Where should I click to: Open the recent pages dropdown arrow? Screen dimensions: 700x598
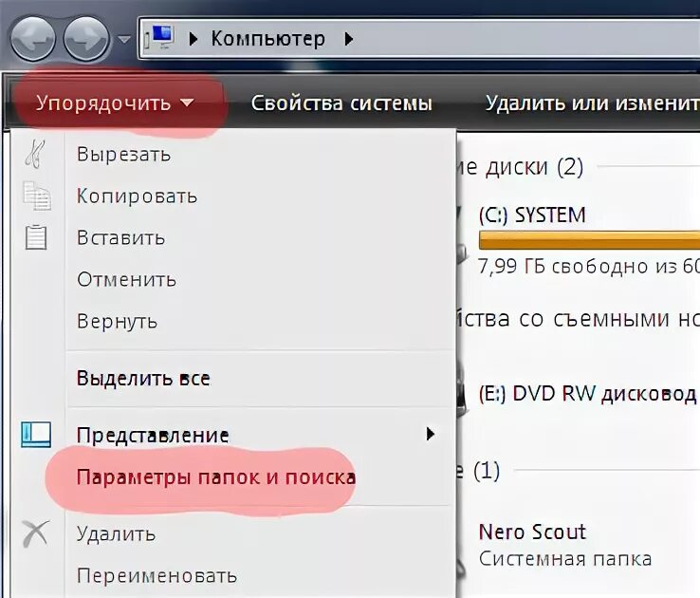pos(124,40)
